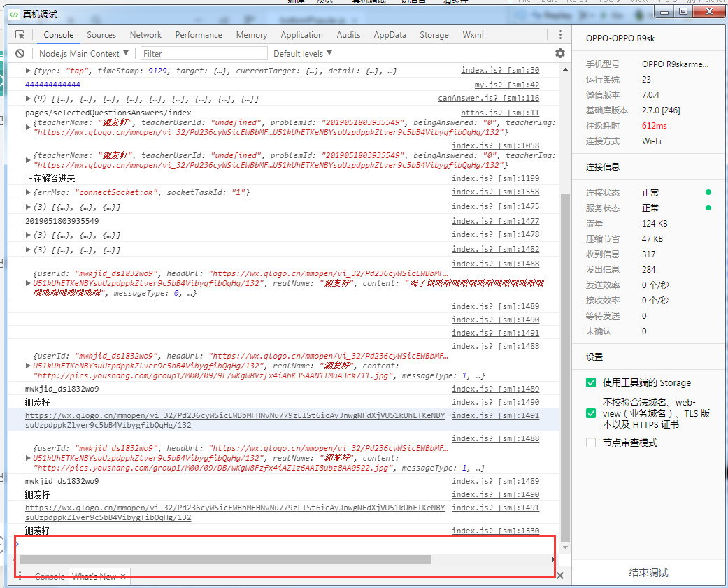Viewport: 728px width, 588px height.
Task: Click the console horizontal scrollbar thumb
Action: coord(225,559)
